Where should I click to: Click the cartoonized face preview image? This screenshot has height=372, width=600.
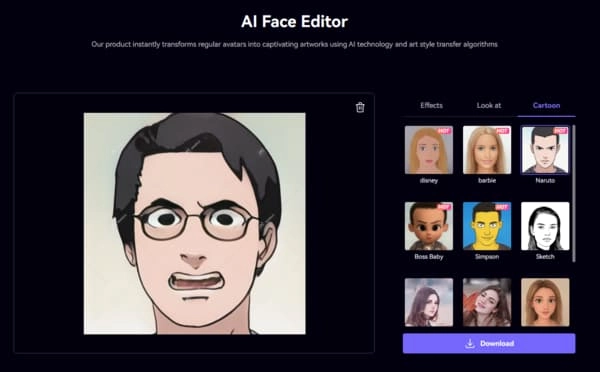194,224
